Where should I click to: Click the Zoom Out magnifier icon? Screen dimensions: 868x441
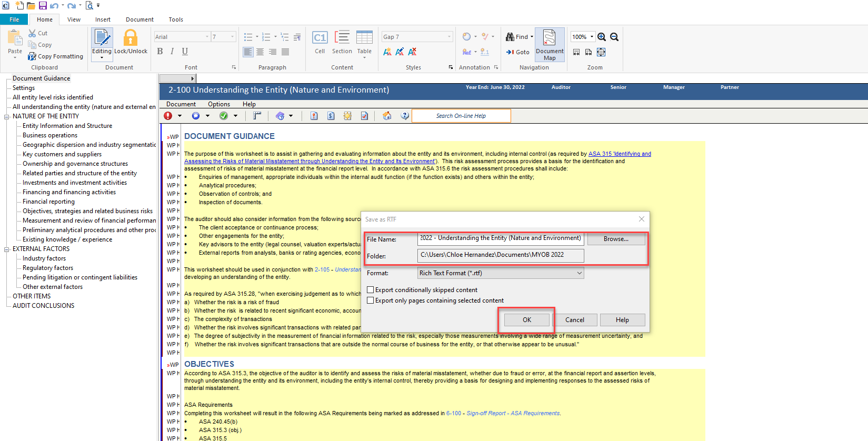tap(614, 37)
